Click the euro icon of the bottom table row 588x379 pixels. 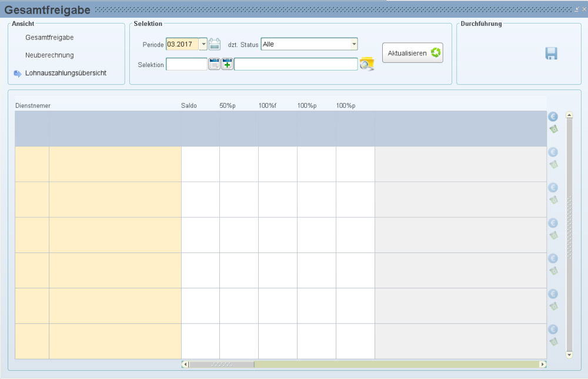[x=553, y=330]
